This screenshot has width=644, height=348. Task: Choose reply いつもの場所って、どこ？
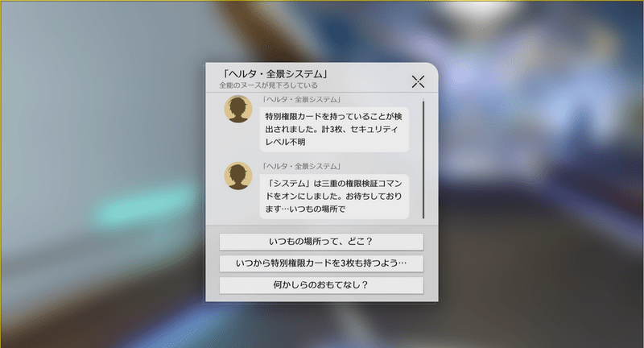(321, 242)
